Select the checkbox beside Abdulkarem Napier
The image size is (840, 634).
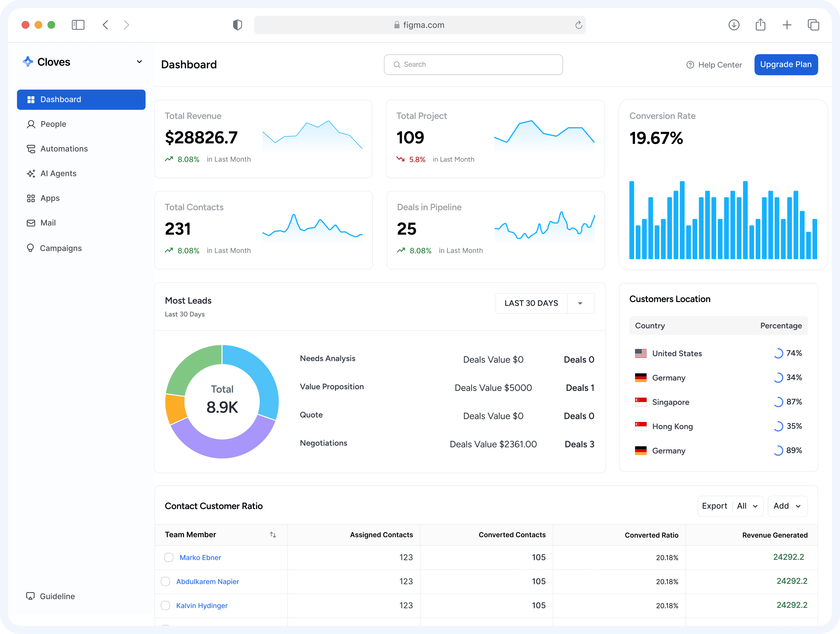point(165,581)
